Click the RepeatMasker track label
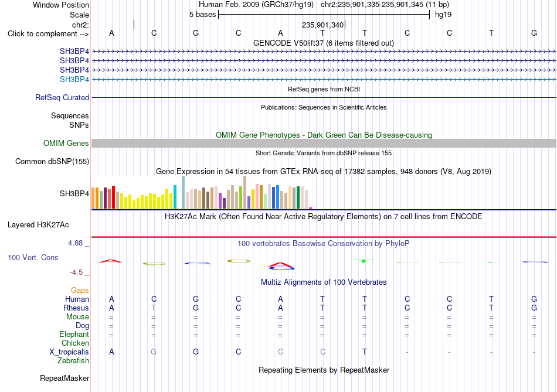The width and height of the screenshot is (557, 392). (x=64, y=378)
